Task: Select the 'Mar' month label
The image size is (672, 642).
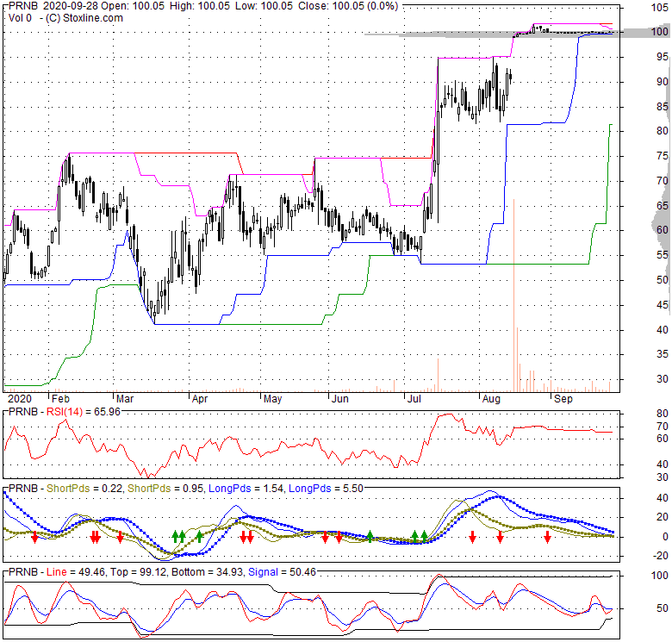Action: coord(125,399)
